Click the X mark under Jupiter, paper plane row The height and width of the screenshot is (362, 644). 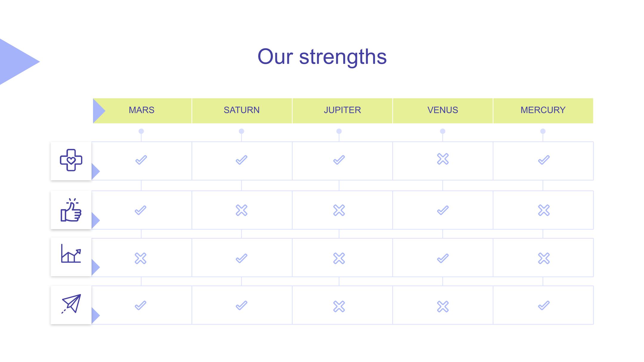339,306
